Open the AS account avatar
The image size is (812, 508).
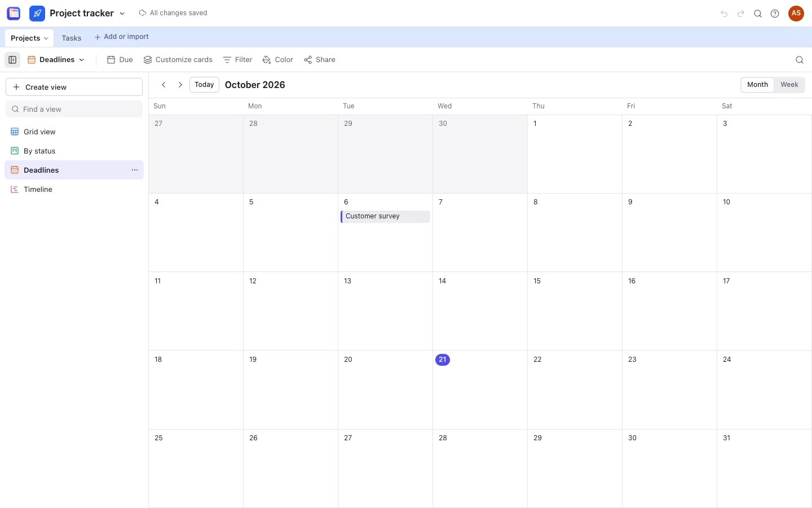click(x=796, y=14)
